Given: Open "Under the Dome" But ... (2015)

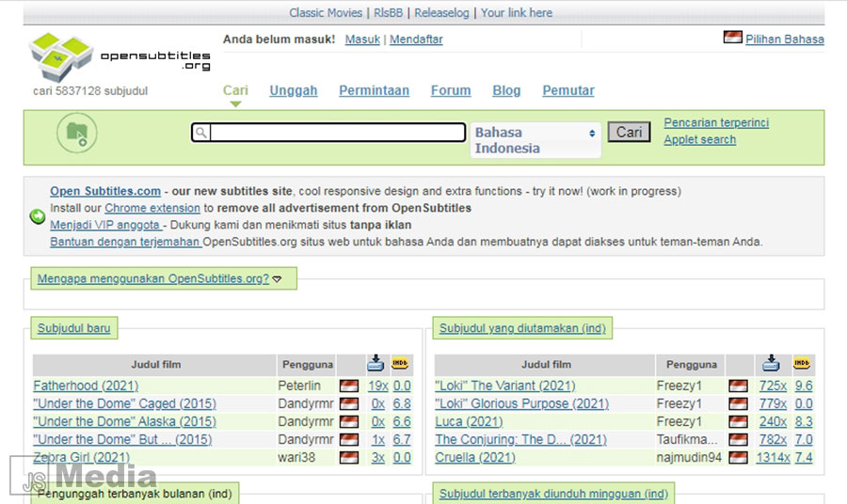Looking at the screenshot, I should [x=122, y=440].
